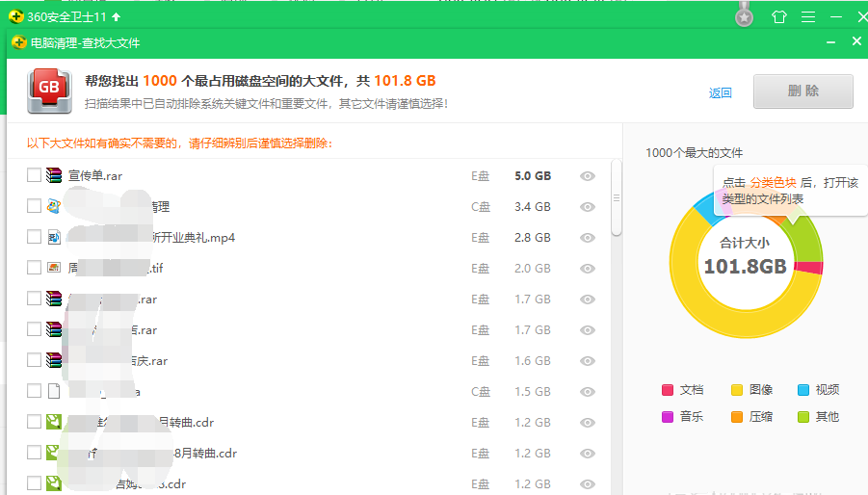Screen dimensions: 868x495
Task: Click the file list vertical scrollbar
Action: click(617, 197)
